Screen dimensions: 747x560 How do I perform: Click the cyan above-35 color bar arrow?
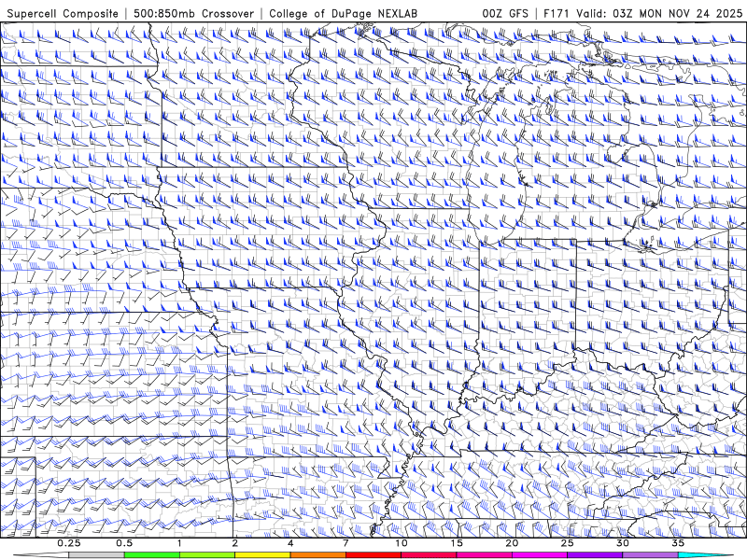click(x=705, y=555)
